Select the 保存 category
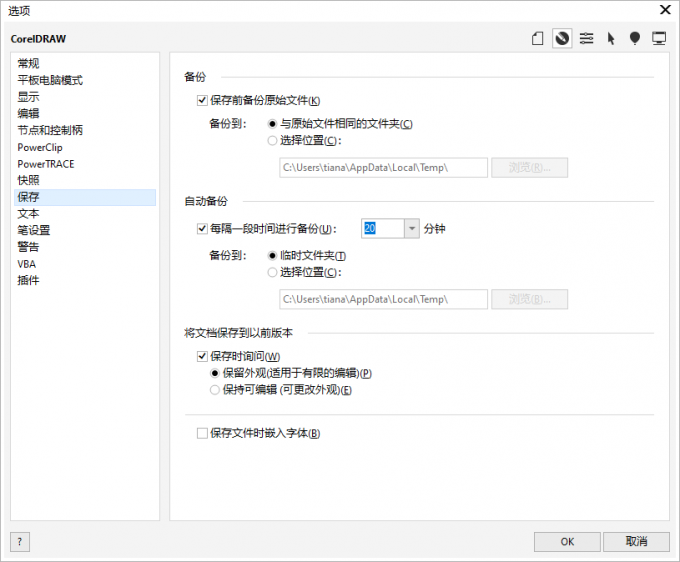 point(85,197)
